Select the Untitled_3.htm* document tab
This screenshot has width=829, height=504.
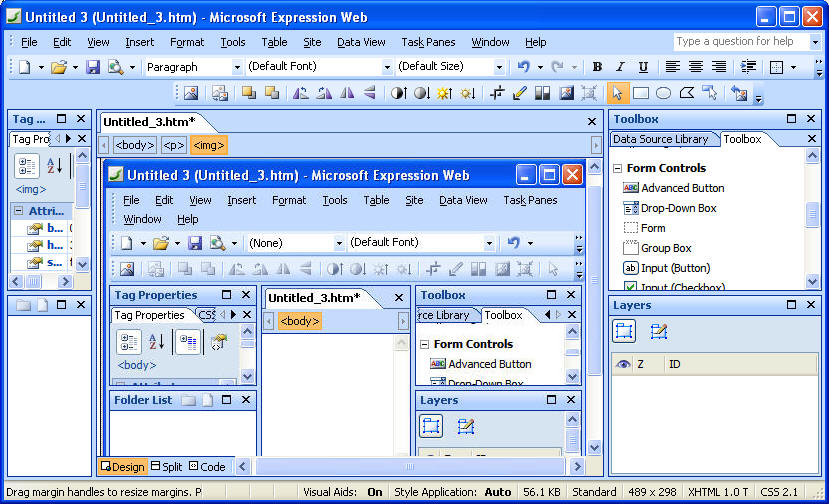[x=149, y=122]
